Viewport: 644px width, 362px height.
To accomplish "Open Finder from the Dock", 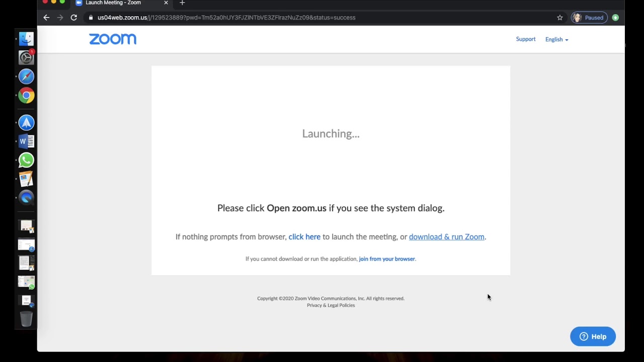I will click(x=26, y=39).
